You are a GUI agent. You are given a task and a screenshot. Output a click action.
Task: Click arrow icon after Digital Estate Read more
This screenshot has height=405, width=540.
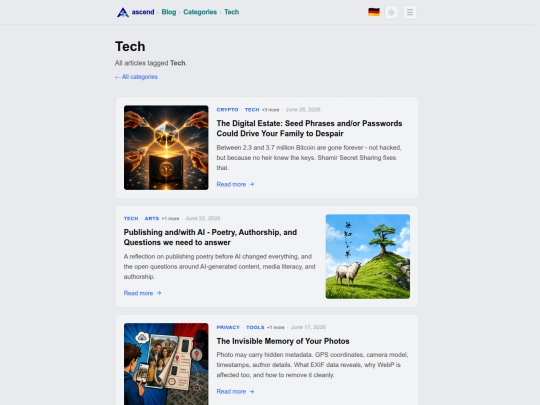pyautogui.click(x=252, y=184)
